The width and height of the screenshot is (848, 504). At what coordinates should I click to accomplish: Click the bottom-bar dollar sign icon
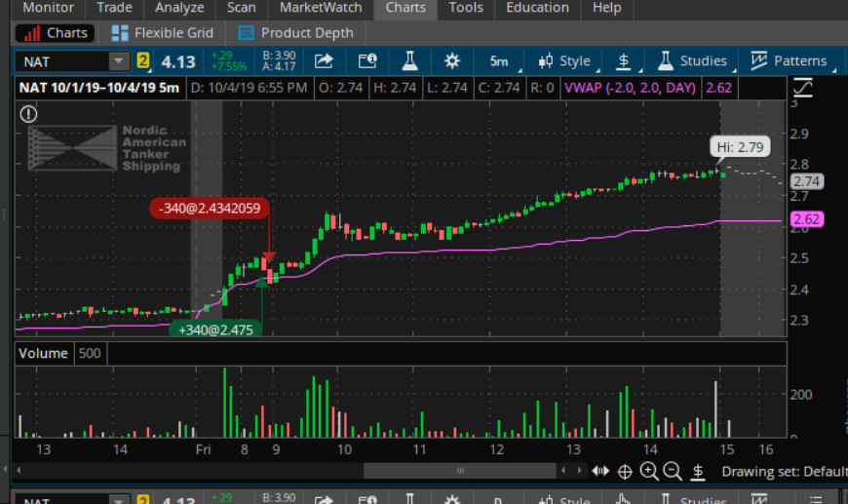point(698,472)
